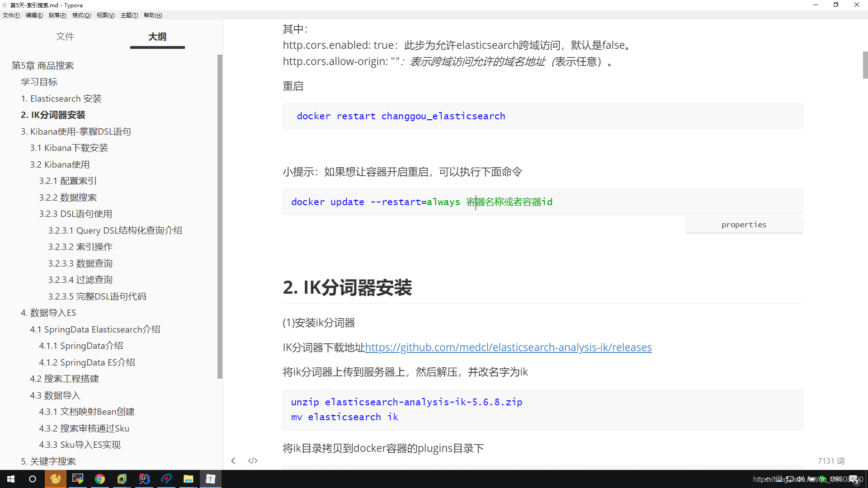Collapse the sidebar with the back chevron
This screenshot has height=488, width=868.
click(233, 461)
